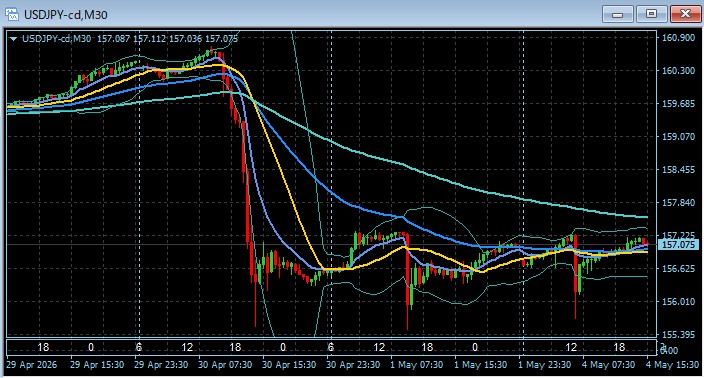Click the current price label 157.075
The height and width of the screenshot is (378, 704).
678,245
